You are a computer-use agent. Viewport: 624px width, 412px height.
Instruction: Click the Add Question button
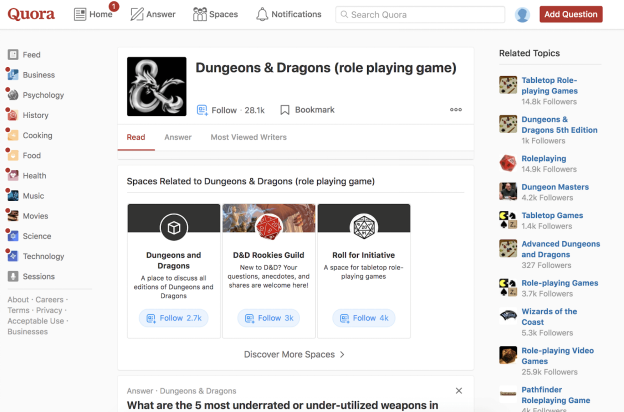point(571,14)
